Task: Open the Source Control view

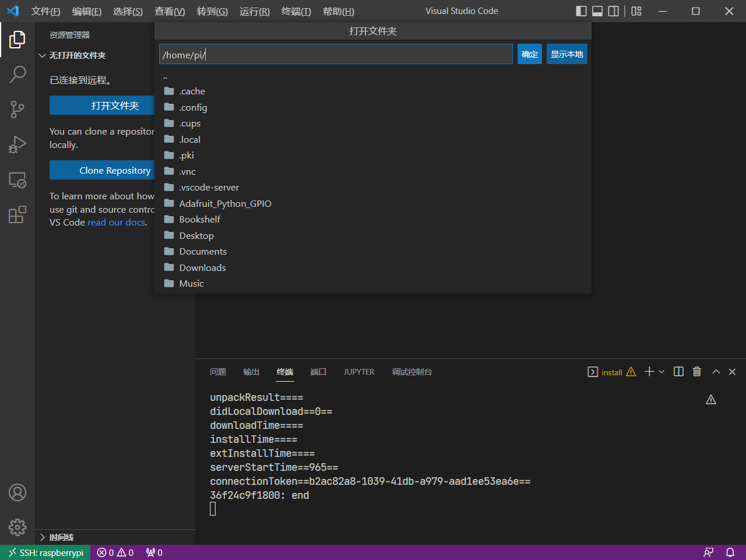Action: click(x=17, y=109)
